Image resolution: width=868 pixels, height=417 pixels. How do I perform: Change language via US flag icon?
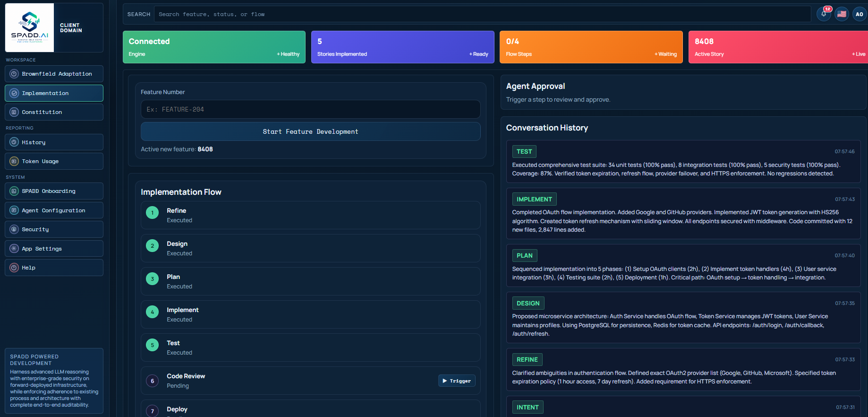pyautogui.click(x=842, y=14)
